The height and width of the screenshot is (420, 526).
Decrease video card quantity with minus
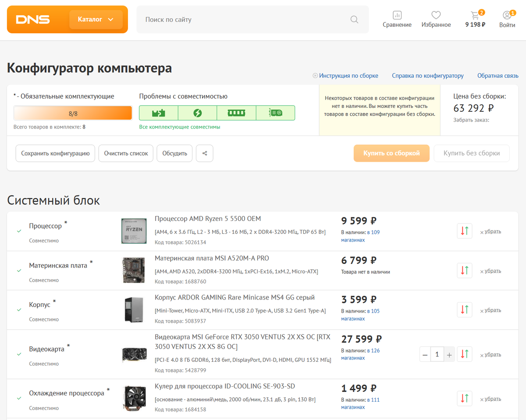point(425,354)
